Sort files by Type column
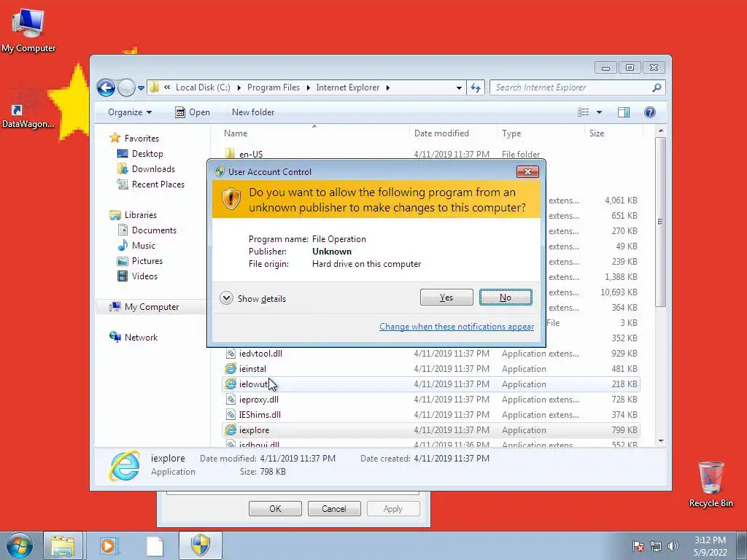 541,133
